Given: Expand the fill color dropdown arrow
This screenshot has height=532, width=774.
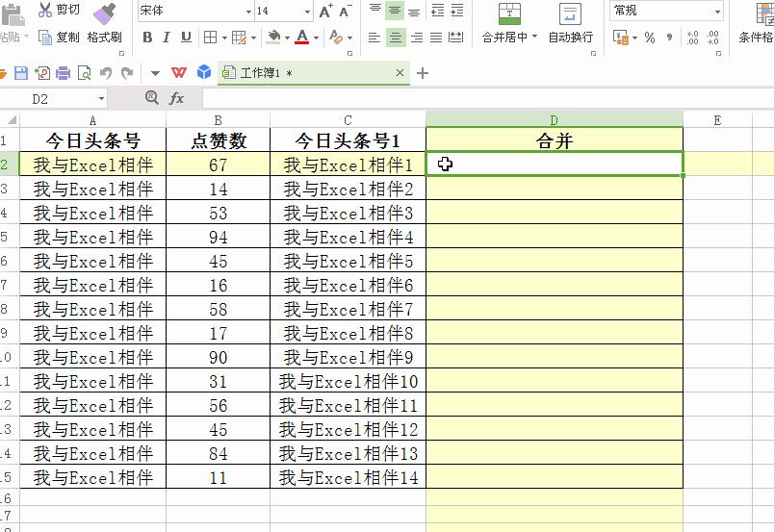Looking at the screenshot, I should click(x=286, y=38).
